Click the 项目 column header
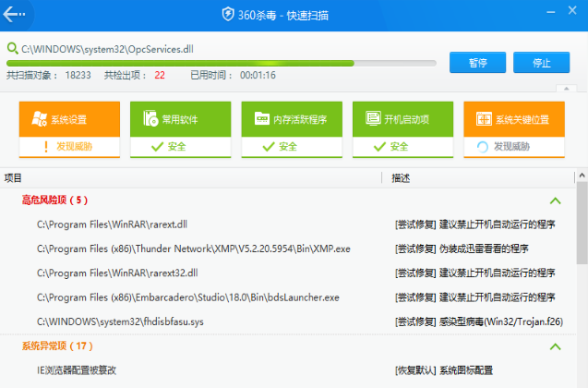The height and width of the screenshot is (388, 588). click(x=13, y=177)
